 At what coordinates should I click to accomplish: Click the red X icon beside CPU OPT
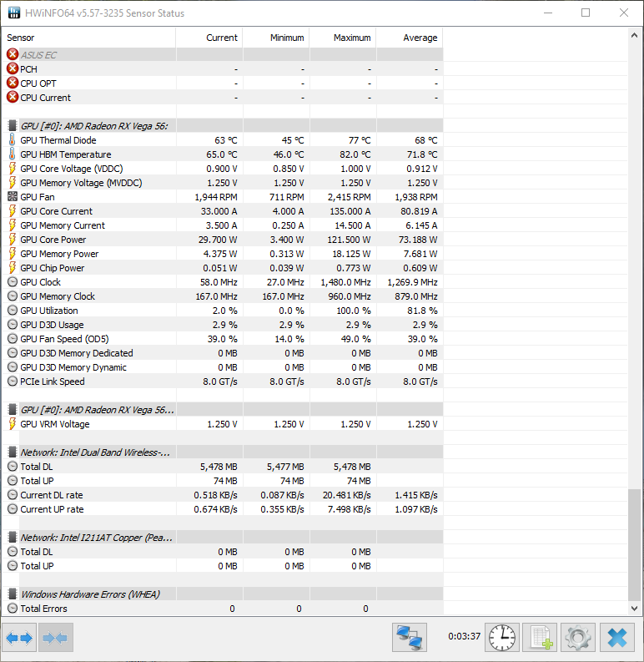point(13,83)
